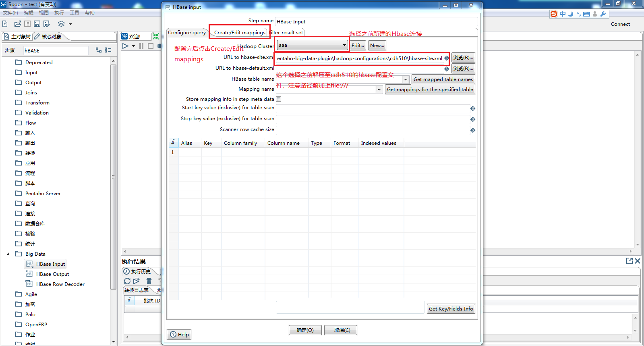Click the Sogou keyboard icon

586,14
